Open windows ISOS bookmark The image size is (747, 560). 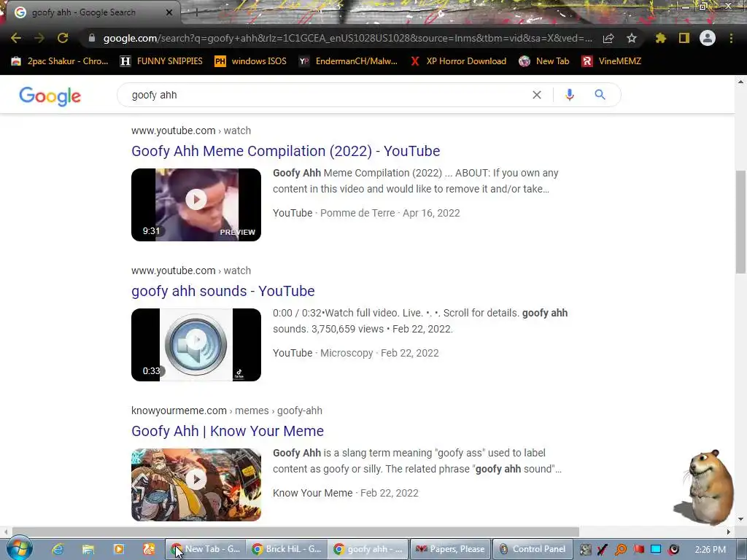point(251,61)
